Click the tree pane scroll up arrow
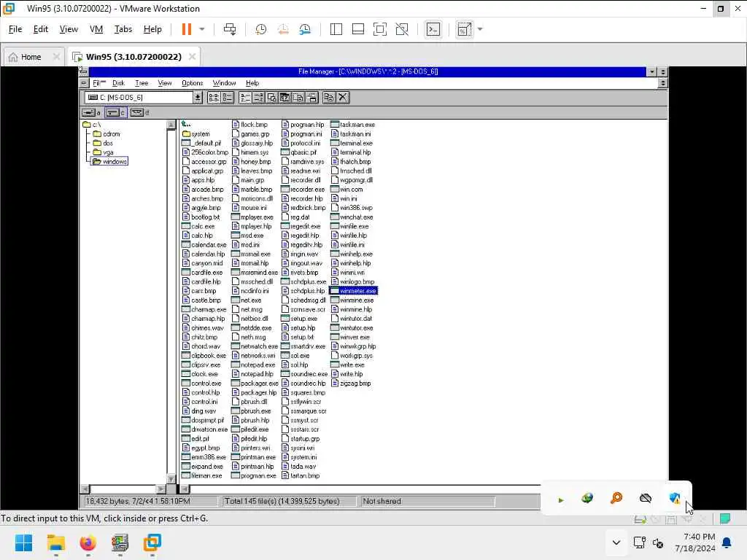This screenshot has width=747, height=560. (171, 125)
